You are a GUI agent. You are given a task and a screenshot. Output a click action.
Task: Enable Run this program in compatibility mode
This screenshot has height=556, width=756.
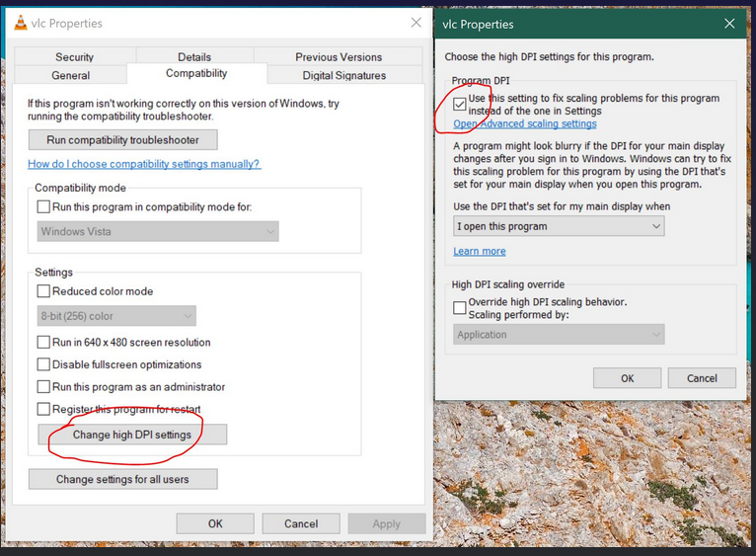tap(43, 207)
